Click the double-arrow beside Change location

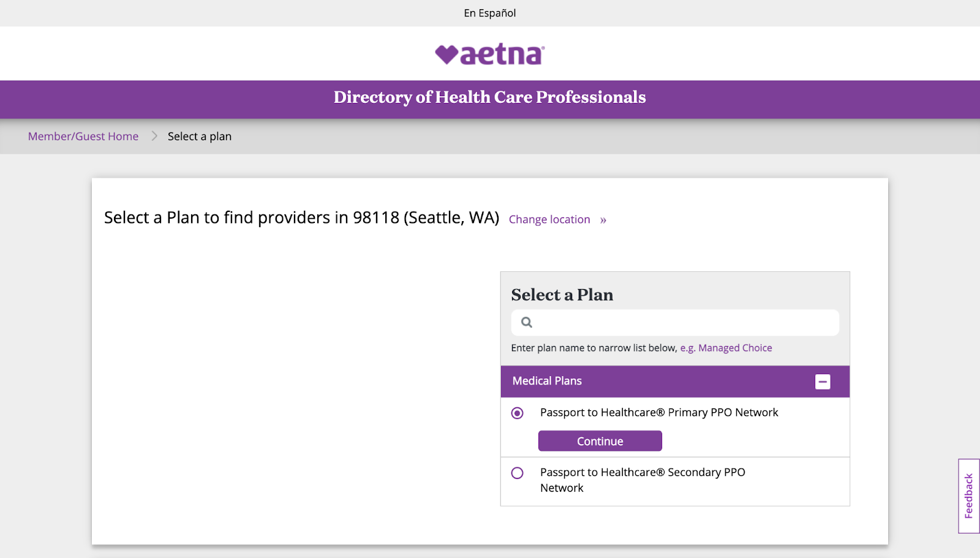point(603,221)
